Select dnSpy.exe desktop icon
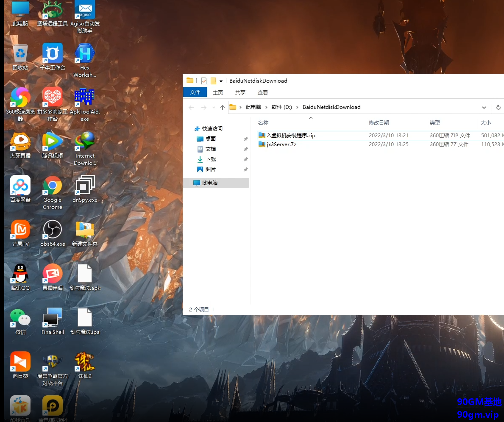 click(x=85, y=189)
